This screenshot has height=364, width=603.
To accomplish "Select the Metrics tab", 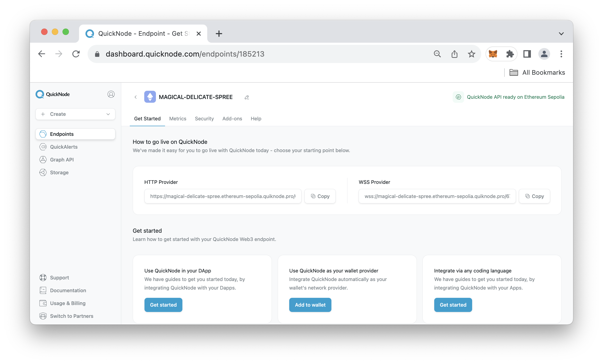I will click(178, 118).
